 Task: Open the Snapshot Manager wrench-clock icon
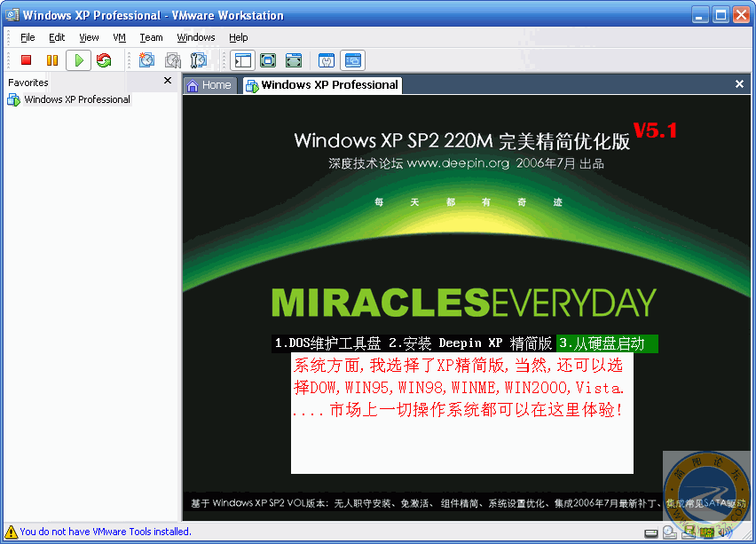coord(198,60)
